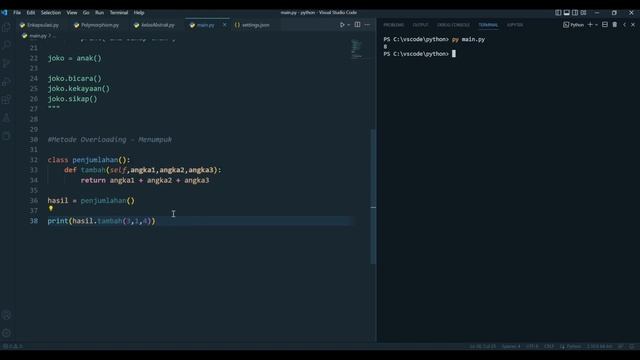The width and height of the screenshot is (640, 360).
Task: Click errors and warnings indicator in status bar
Action: [x=13, y=346]
